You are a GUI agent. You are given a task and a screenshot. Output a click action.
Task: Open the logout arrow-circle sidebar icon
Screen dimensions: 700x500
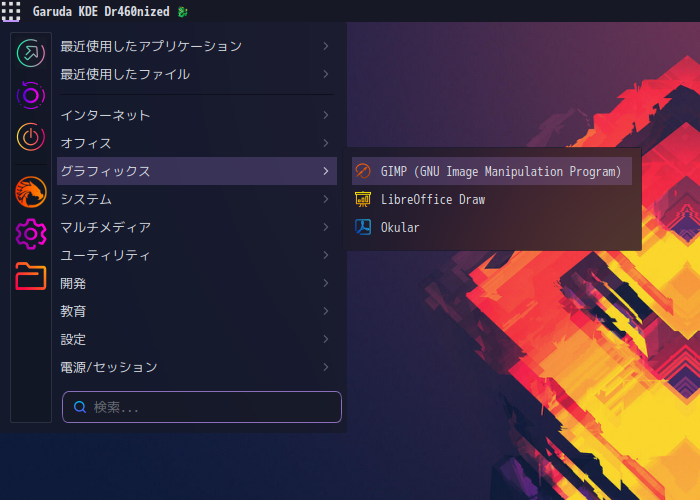[31, 53]
